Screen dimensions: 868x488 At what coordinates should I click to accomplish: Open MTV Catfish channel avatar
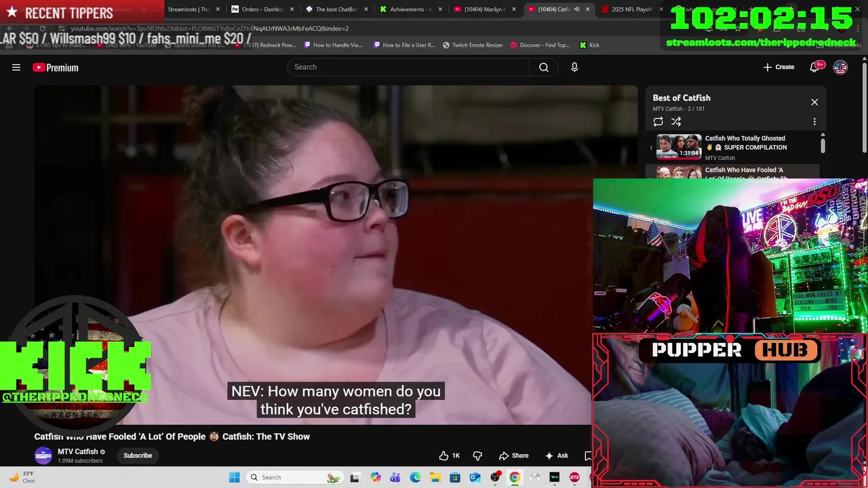click(x=43, y=455)
